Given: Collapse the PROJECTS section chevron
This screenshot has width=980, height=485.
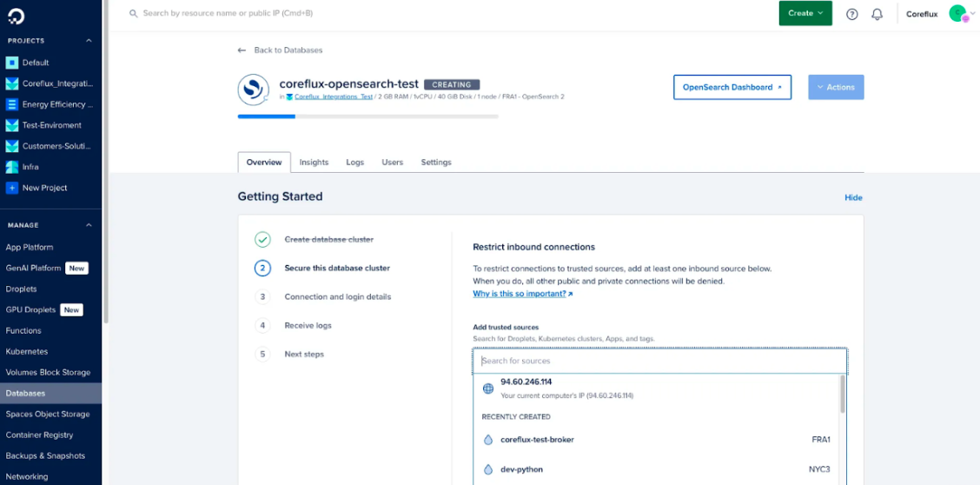Looking at the screenshot, I should coord(89,41).
